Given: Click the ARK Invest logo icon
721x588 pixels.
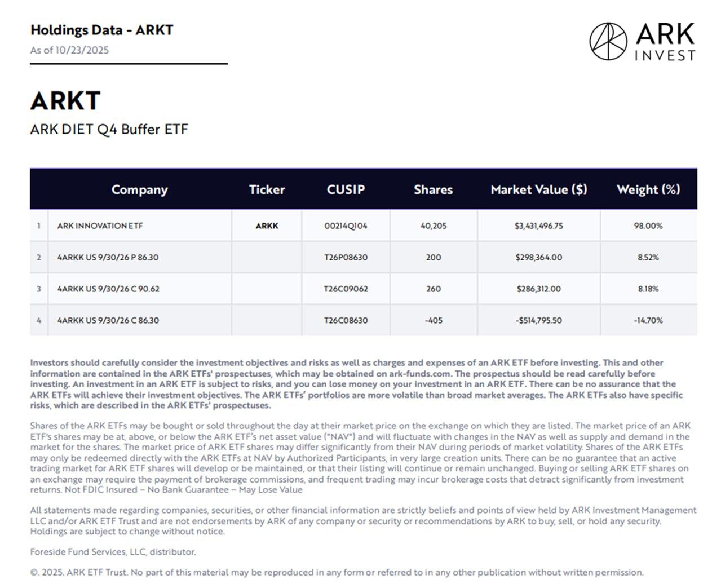Looking at the screenshot, I should click(608, 41).
